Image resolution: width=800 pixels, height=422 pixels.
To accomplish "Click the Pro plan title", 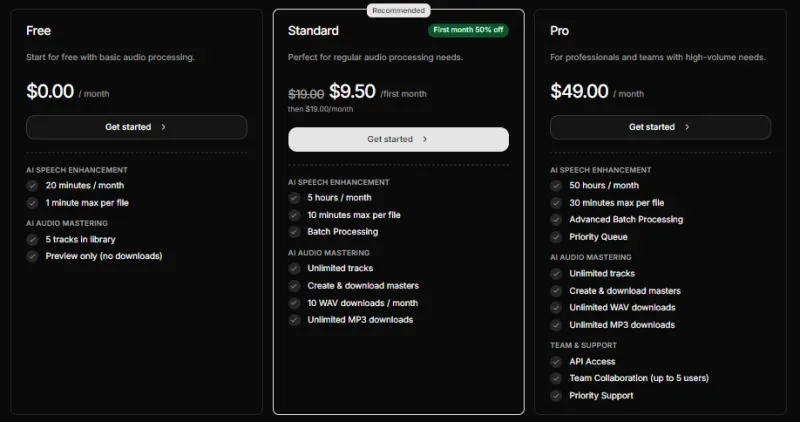I will (x=560, y=31).
